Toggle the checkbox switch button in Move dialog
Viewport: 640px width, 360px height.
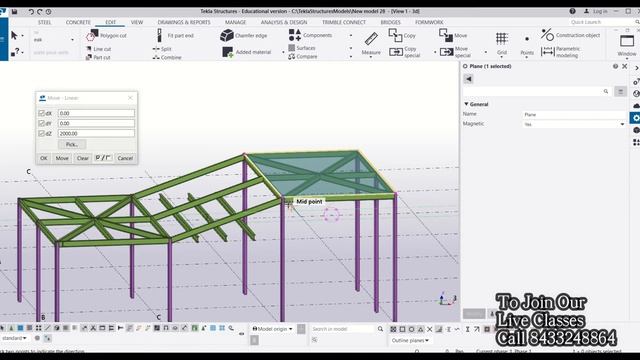103,158
